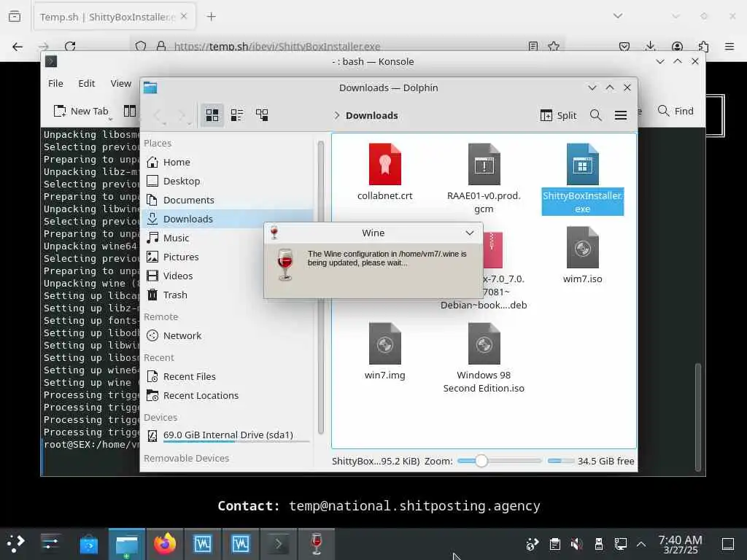Image resolution: width=747 pixels, height=560 pixels.
Task: Open Firefox application menu
Action: coord(729,47)
